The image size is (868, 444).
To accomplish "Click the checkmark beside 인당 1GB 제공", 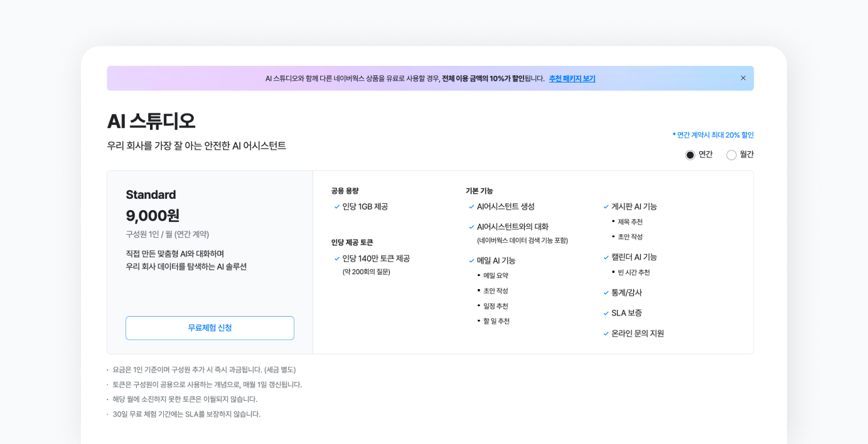I will point(336,206).
